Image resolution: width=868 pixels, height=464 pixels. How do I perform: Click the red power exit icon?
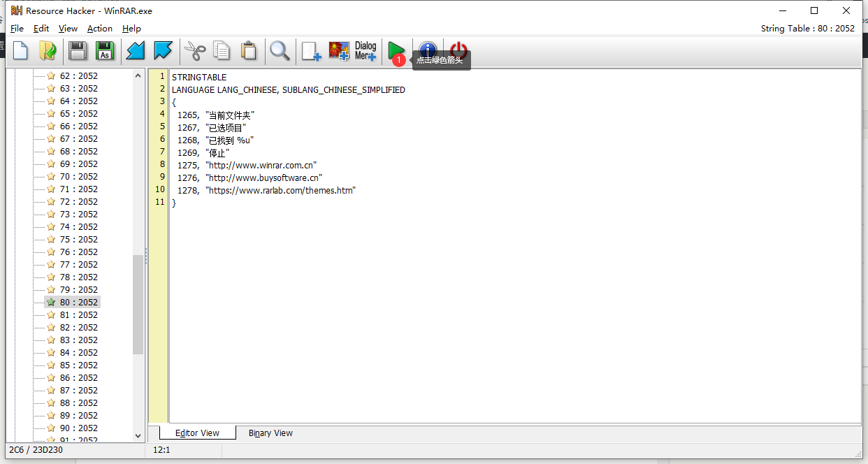click(x=458, y=50)
